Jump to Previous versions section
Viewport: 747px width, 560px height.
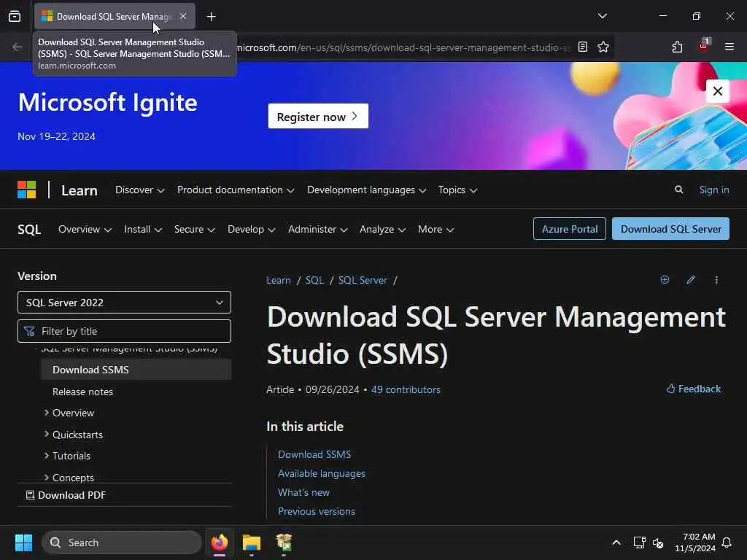point(317,511)
